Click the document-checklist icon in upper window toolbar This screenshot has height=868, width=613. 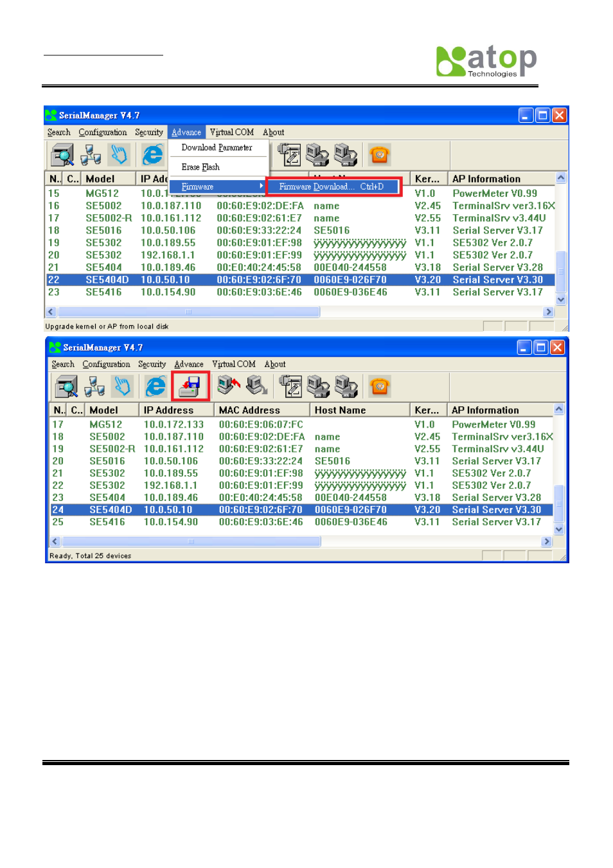(x=289, y=155)
